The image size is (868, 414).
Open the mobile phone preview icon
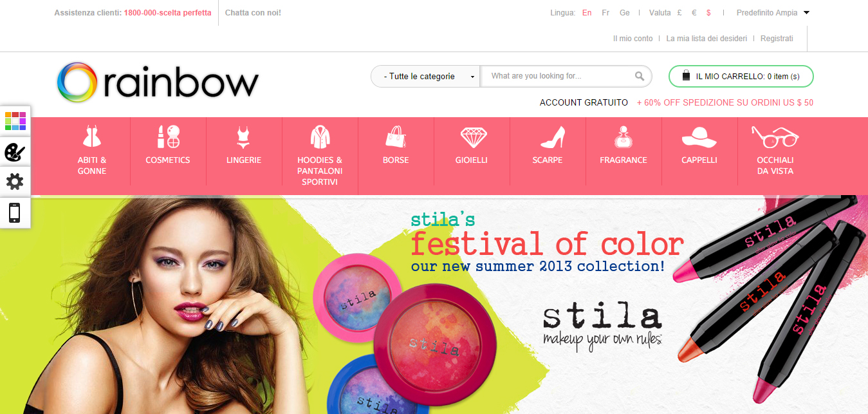[x=15, y=212]
